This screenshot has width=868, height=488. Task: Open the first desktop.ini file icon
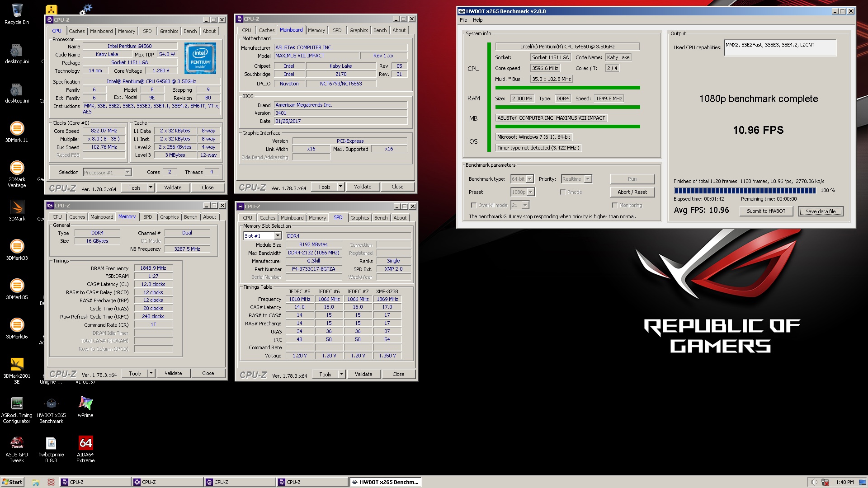point(17,53)
